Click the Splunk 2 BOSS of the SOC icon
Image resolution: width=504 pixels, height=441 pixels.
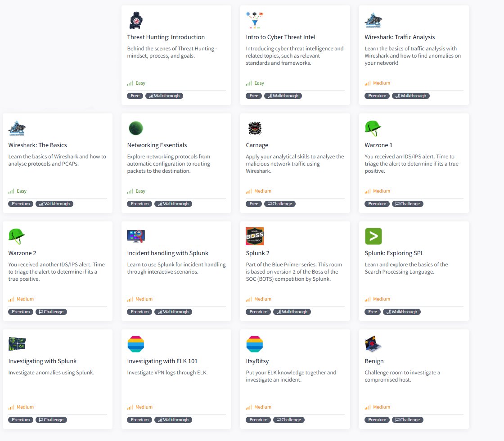pos(255,236)
